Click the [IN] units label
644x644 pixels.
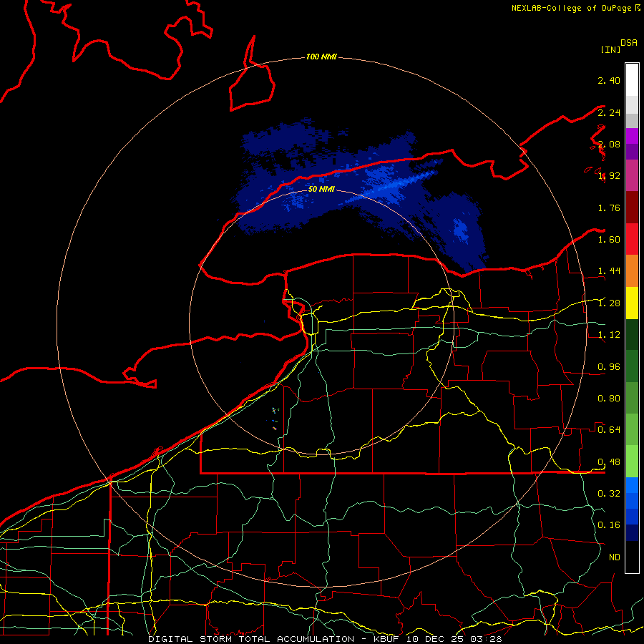[x=610, y=49]
